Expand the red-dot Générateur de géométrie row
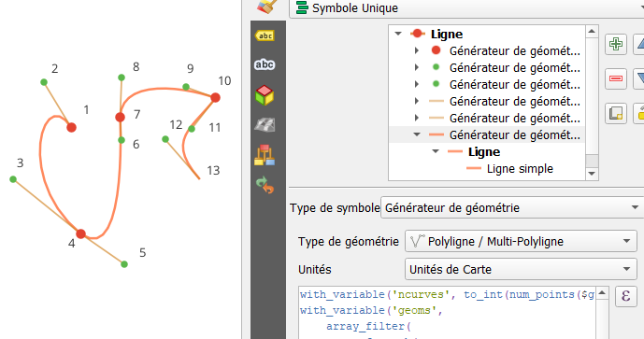Image resolution: width=644 pixels, height=339 pixels. [417, 50]
